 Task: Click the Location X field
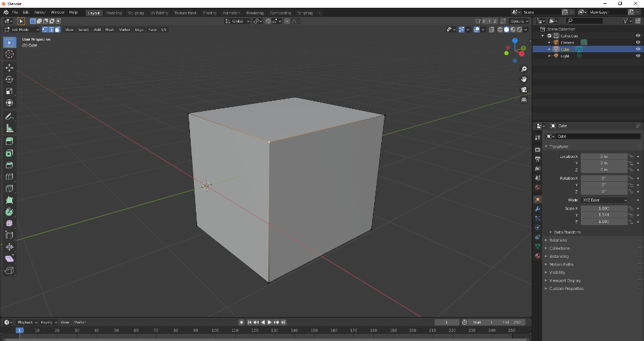[x=604, y=157]
